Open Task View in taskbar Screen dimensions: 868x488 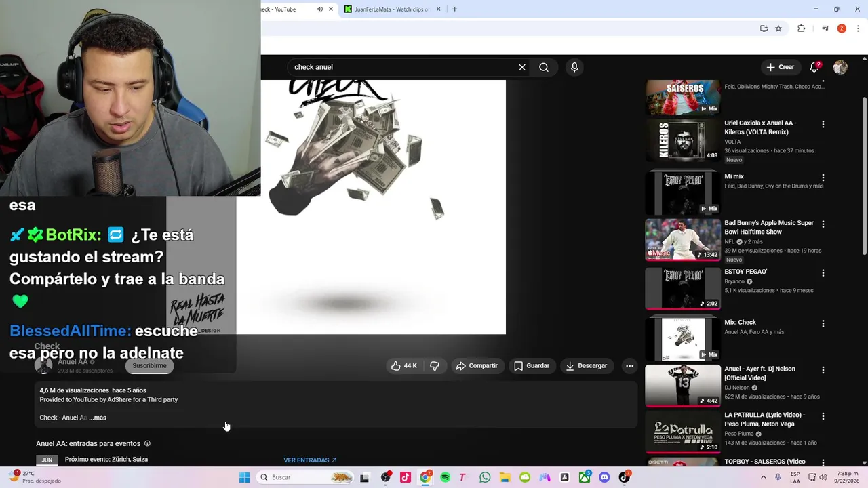[x=365, y=477]
